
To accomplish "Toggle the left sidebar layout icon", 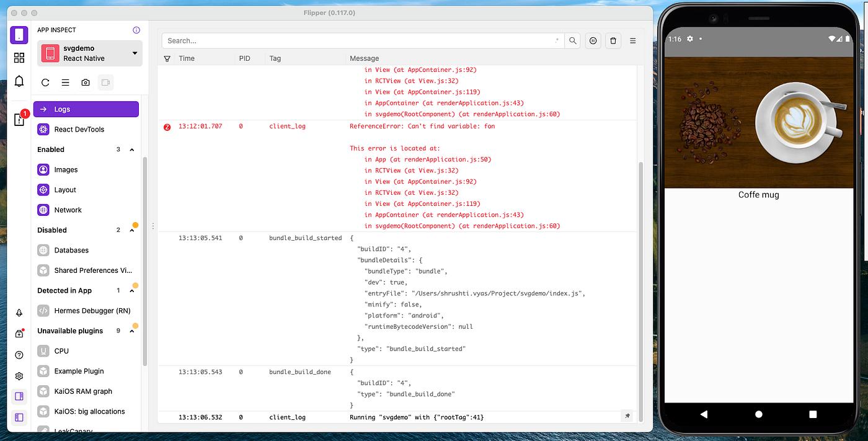I will click(x=19, y=417).
